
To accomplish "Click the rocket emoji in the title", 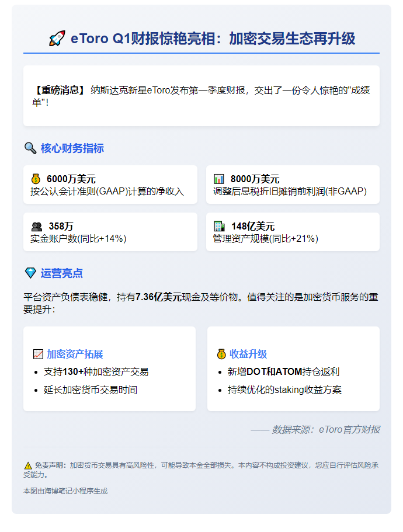I will click(x=57, y=39).
